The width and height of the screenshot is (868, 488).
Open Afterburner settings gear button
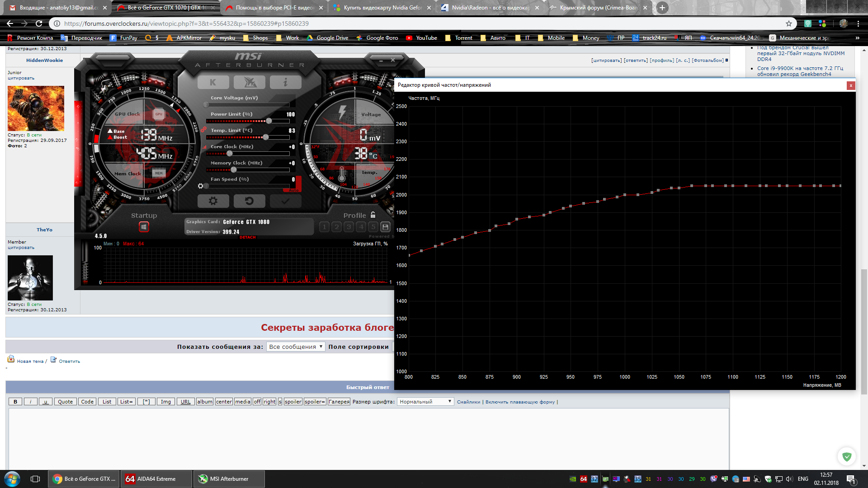coord(213,201)
